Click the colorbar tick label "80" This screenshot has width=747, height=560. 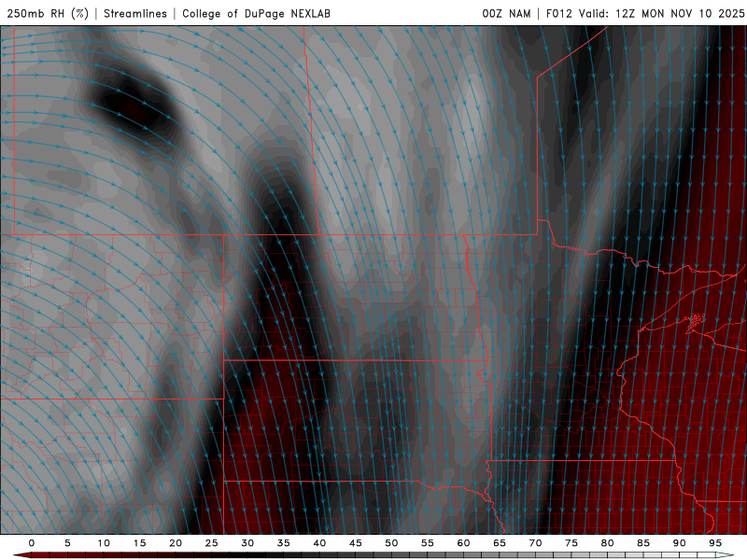coord(607,543)
